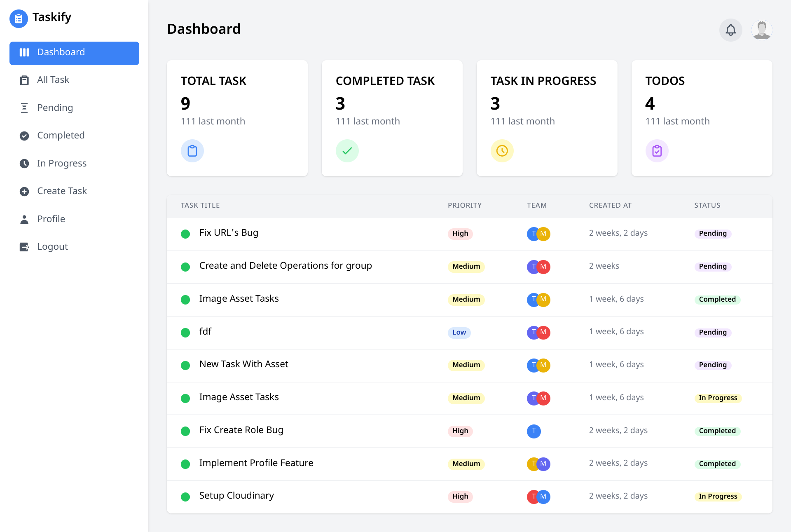
Task: Click the green checkmark icon on Completed Task card
Action: [347, 151]
